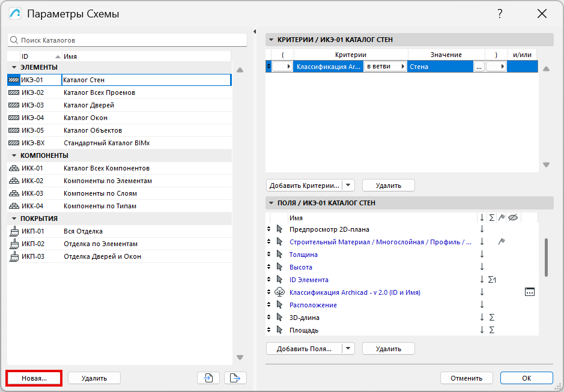
Task: Click the sort arrow on Толщина row
Action: pos(482,255)
